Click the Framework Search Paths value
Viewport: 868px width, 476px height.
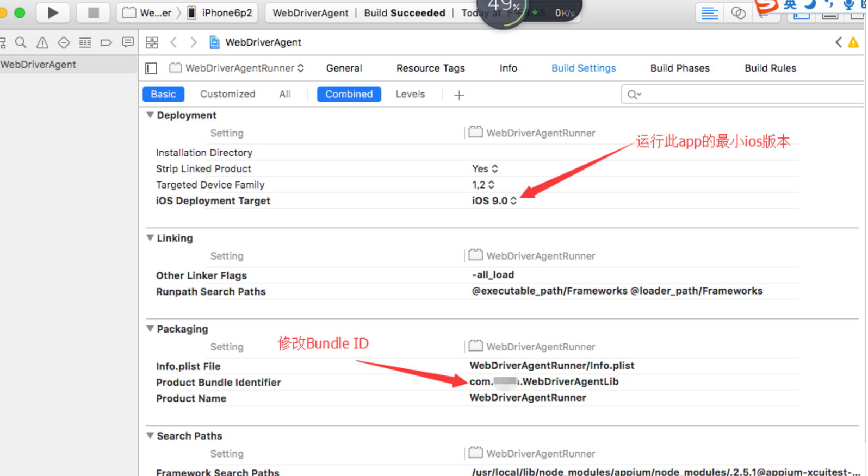pos(666,472)
